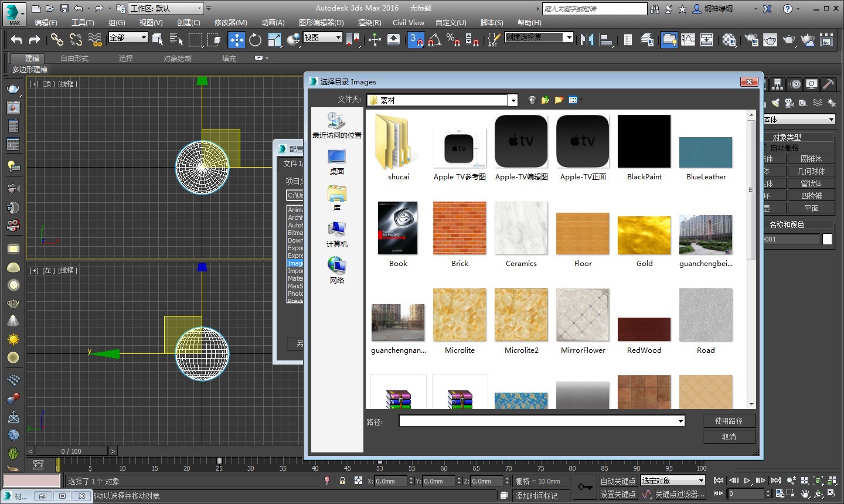Image resolution: width=844 pixels, height=504 pixels.
Task: Click the Go To Last Folder Visited icon
Action: click(x=532, y=99)
